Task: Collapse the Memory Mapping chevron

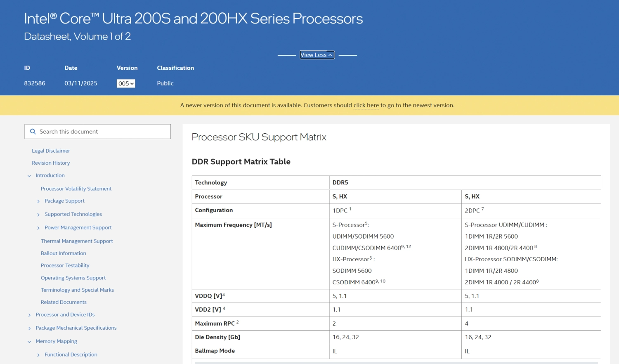Action: pos(29,342)
